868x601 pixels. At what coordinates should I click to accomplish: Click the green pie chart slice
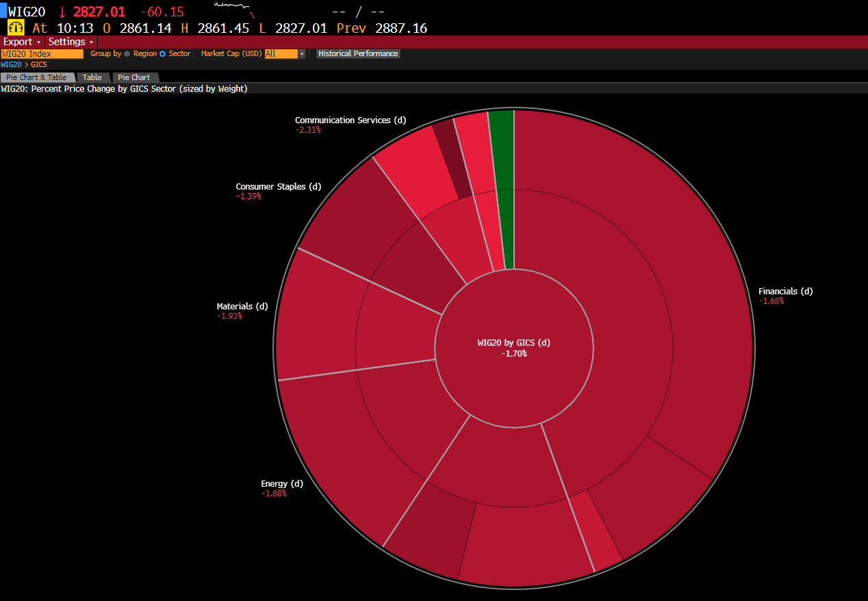pyautogui.click(x=504, y=188)
